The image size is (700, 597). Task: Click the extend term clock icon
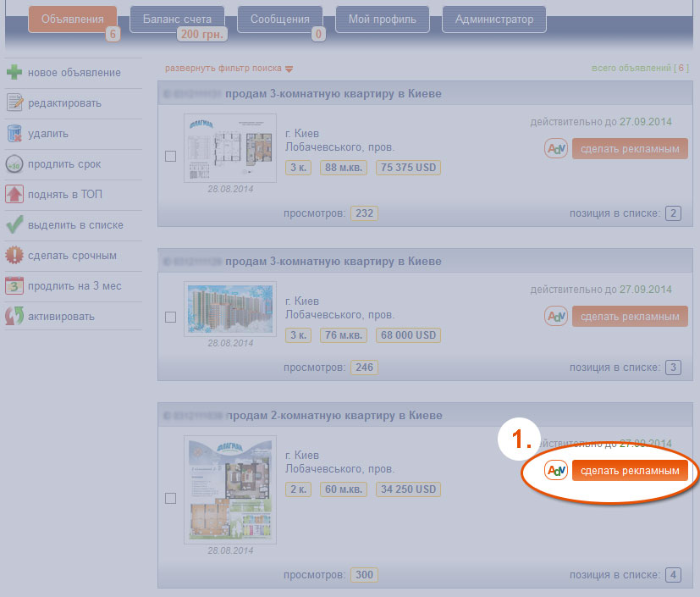pyautogui.click(x=14, y=164)
